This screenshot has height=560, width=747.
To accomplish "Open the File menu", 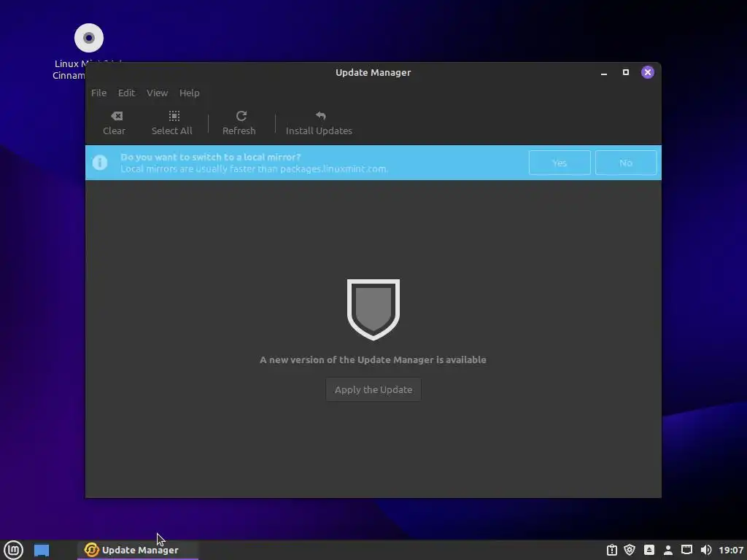I will tap(99, 93).
